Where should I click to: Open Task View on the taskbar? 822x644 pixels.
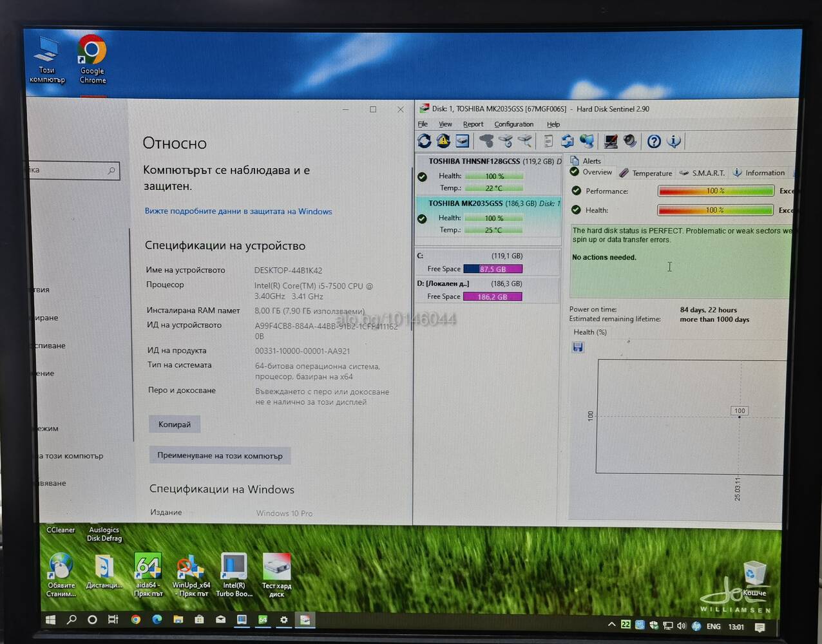[x=113, y=620]
